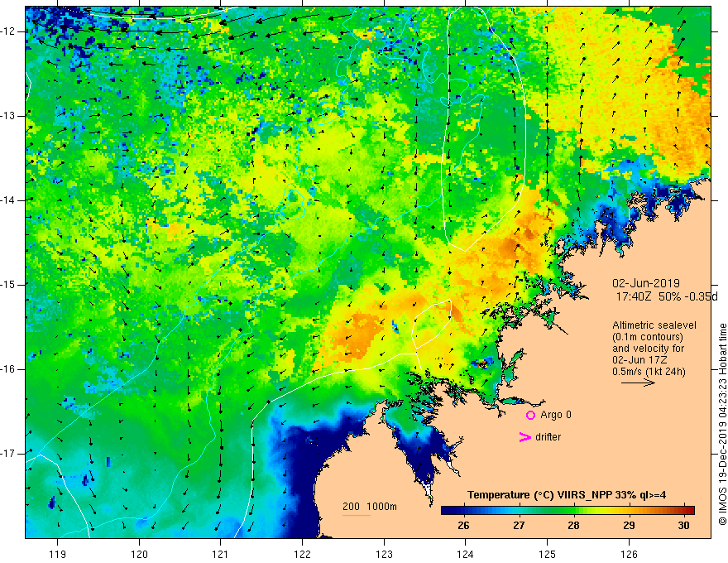Click the longitude axis label 120
This screenshot has height=563, width=728.
[139, 554]
